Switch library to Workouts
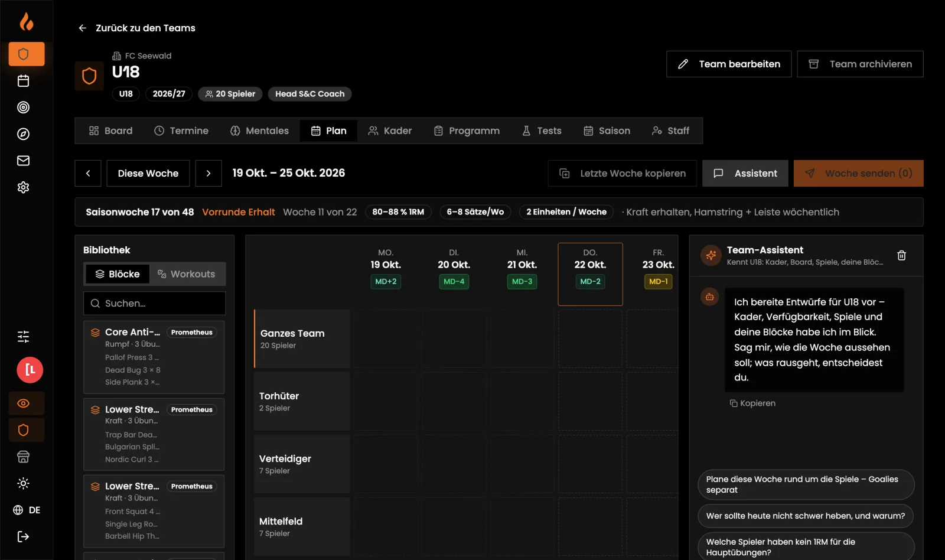The width and height of the screenshot is (945, 560). (187, 274)
